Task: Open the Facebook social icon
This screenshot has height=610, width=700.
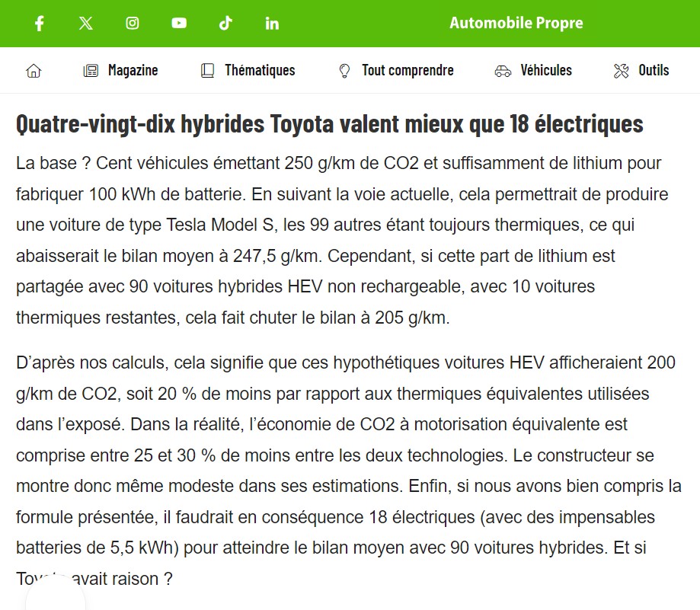Action: pos(40,24)
